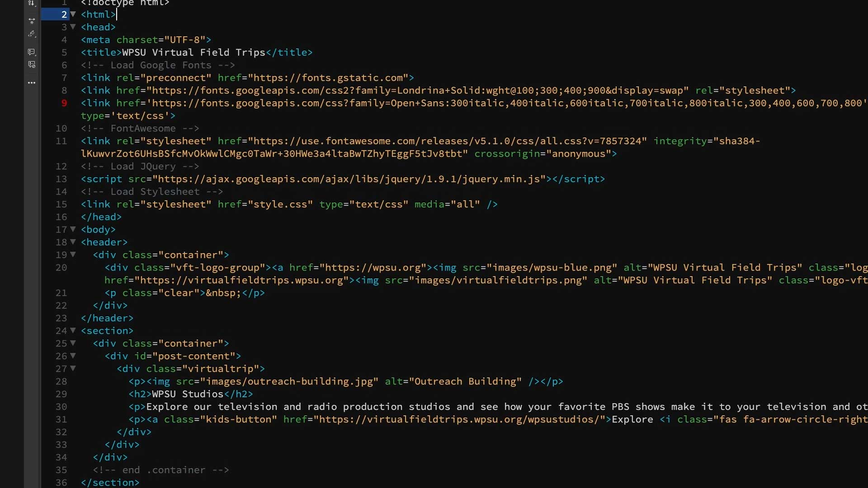Collapse the body tag at line 17
Screen dimensions: 868x488
[73, 230]
